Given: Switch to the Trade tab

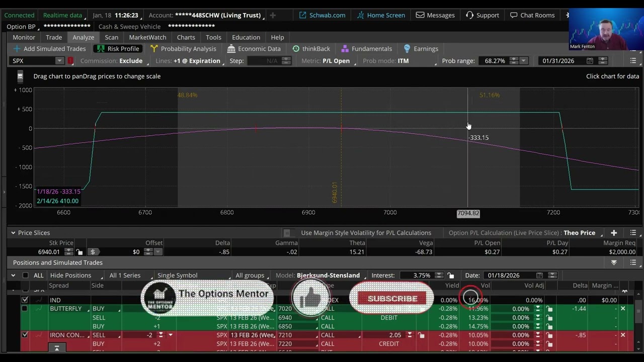Looking at the screenshot, I should [x=54, y=37].
